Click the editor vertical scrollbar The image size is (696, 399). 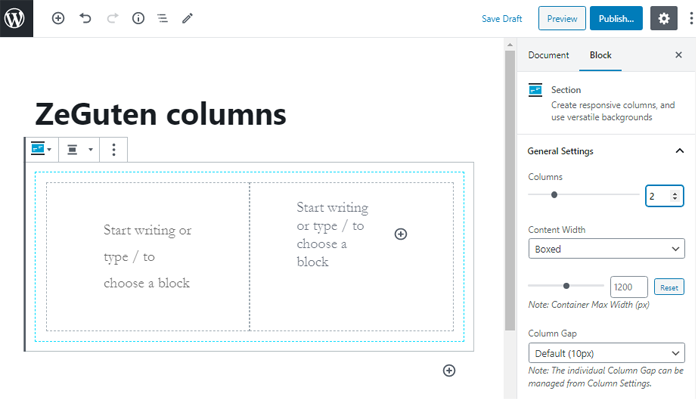pos(510,190)
